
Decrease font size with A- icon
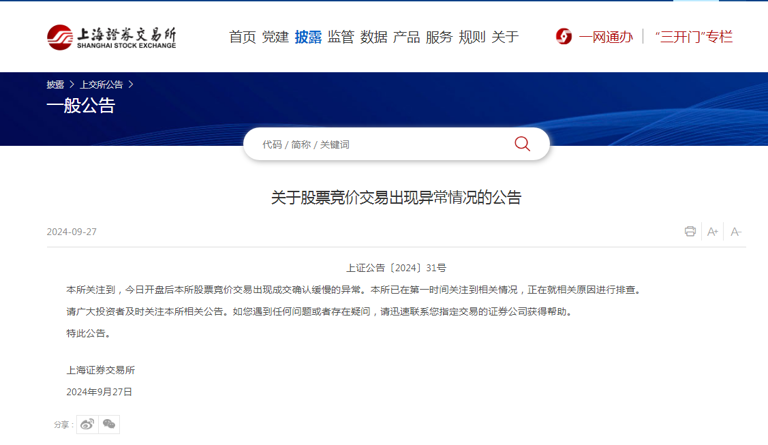pos(736,232)
